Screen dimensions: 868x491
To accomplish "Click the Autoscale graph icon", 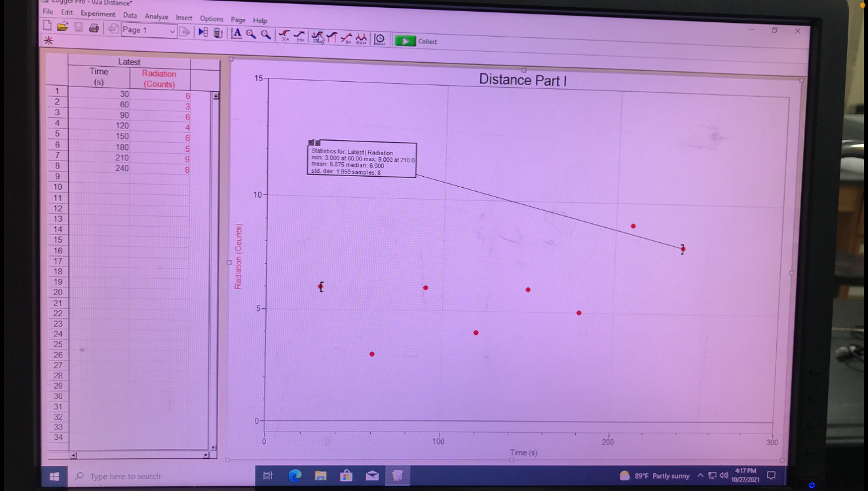I will tap(236, 33).
